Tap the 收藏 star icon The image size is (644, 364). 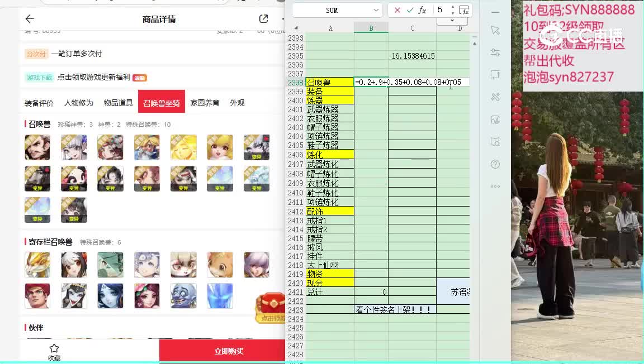[x=54, y=348]
